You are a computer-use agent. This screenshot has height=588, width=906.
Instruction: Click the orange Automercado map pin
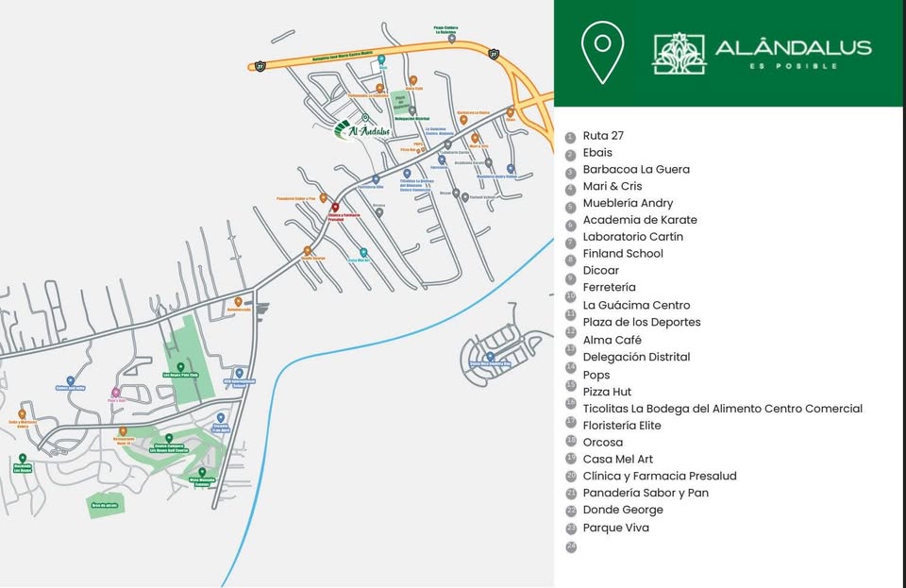(x=238, y=302)
